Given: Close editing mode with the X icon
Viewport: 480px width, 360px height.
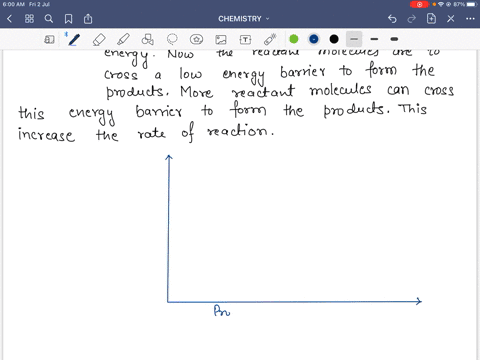Looking at the screenshot, I should (451, 19).
